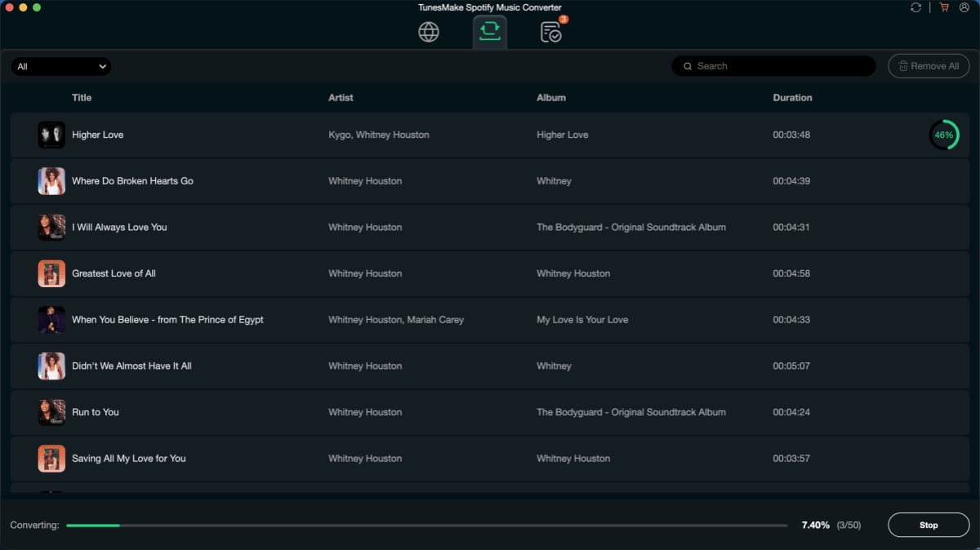Click Higher Love album name cell
The image size is (980, 550).
pyautogui.click(x=562, y=135)
